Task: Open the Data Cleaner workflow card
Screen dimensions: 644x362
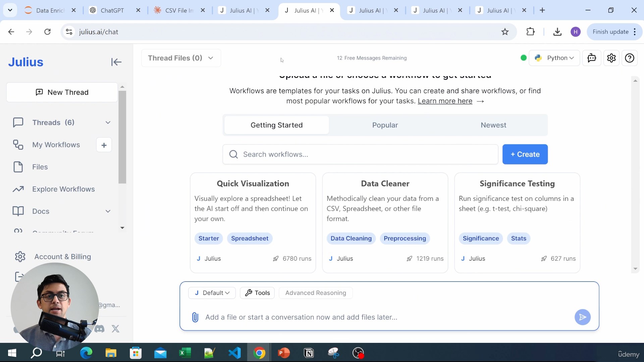Action: coord(385,223)
